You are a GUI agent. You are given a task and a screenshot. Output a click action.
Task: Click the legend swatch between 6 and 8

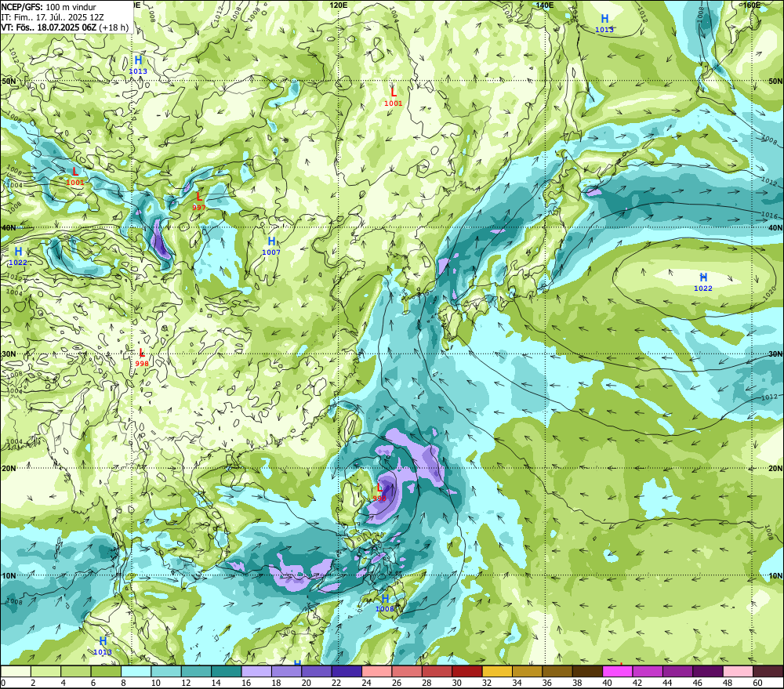(106, 671)
